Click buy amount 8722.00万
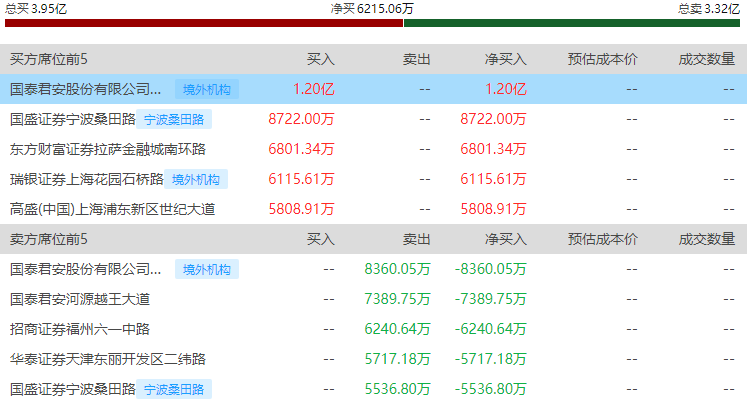747x405 pixels. [301, 119]
